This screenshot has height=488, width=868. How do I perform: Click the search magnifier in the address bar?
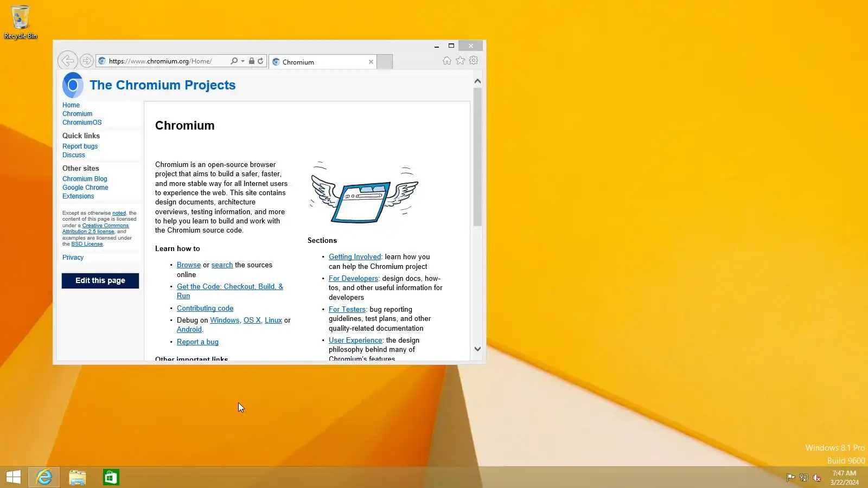tap(234, 61)
